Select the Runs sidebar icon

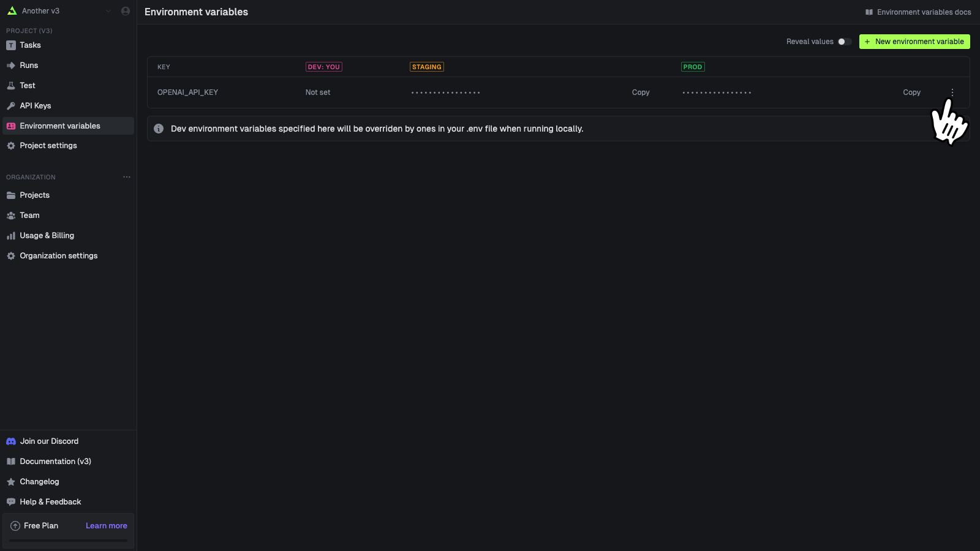click(11, 65)
